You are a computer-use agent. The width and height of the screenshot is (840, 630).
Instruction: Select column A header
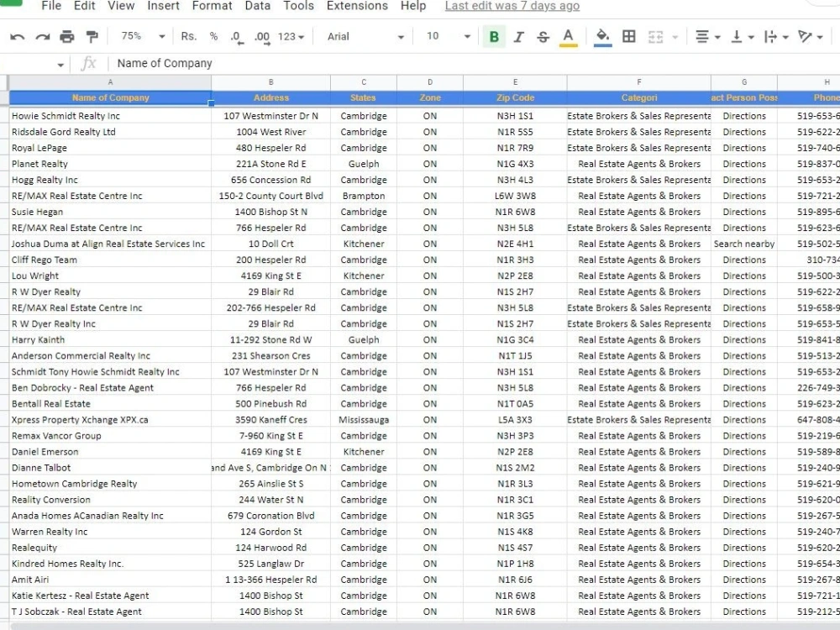(110, 82)
